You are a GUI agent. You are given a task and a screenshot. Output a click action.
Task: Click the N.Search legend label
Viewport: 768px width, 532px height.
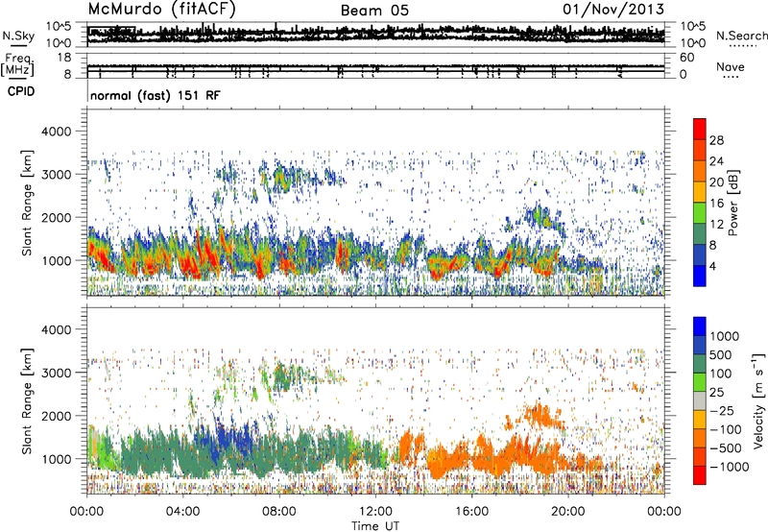[741, 36]
